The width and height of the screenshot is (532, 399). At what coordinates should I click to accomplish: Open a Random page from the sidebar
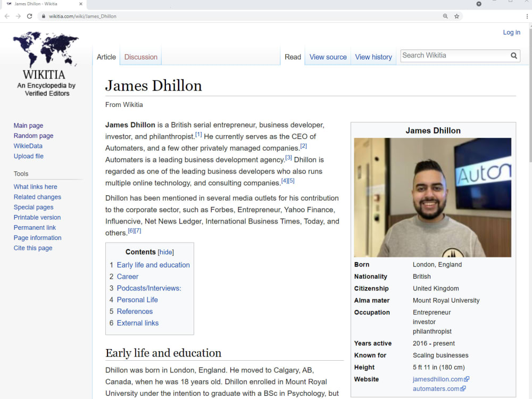click(x=33, y=136)
